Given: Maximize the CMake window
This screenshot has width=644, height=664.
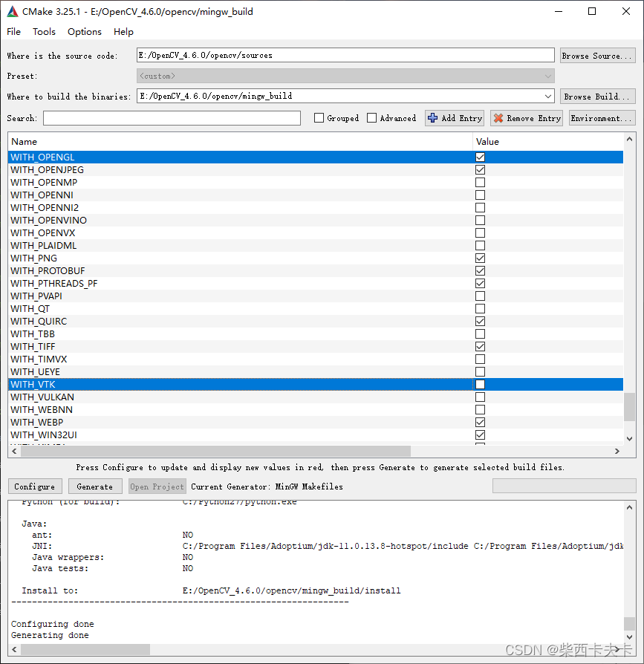Looking at the screenshot, I should pos(592,11).
